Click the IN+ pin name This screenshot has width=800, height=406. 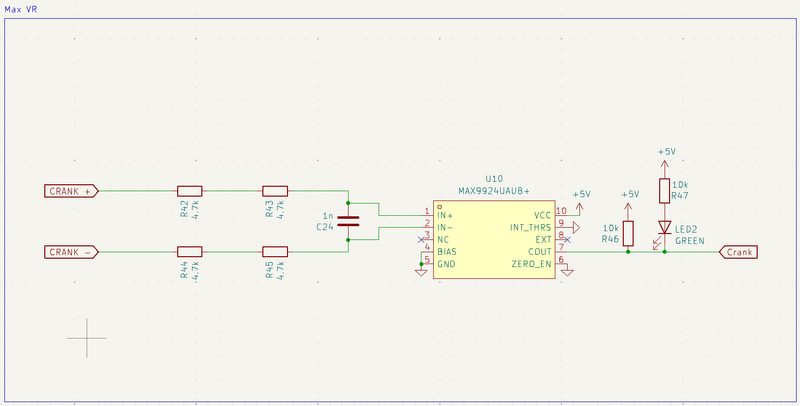[445, 215]
